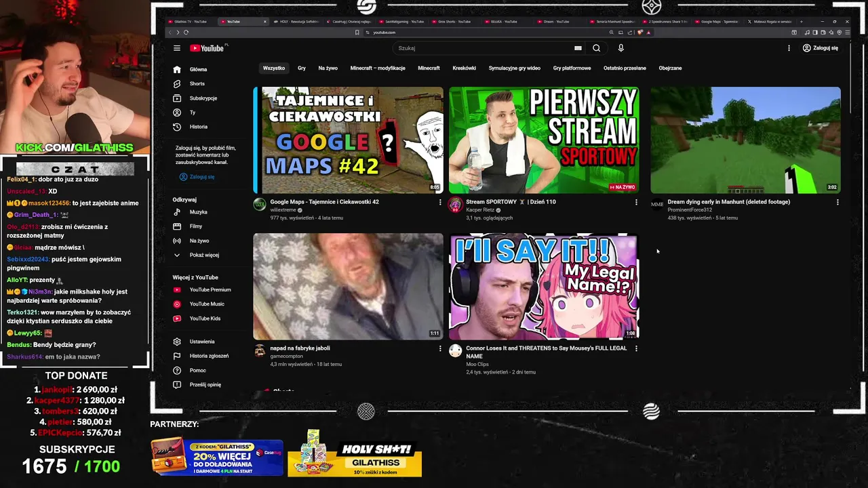Open options menu for Google Maps Tajemnice video

coord(439,202)
